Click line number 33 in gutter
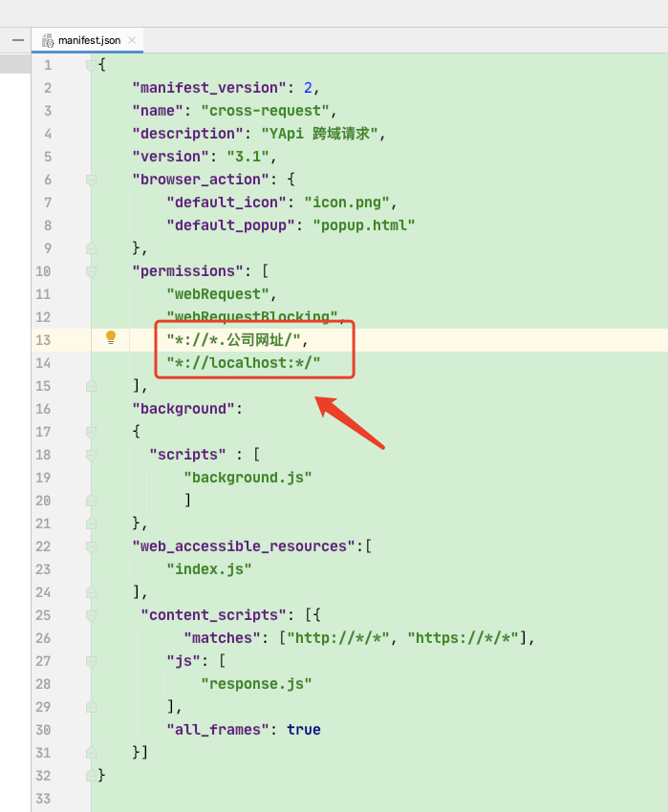The width and height of the screenshot is (668, 812). coord(43,799)
